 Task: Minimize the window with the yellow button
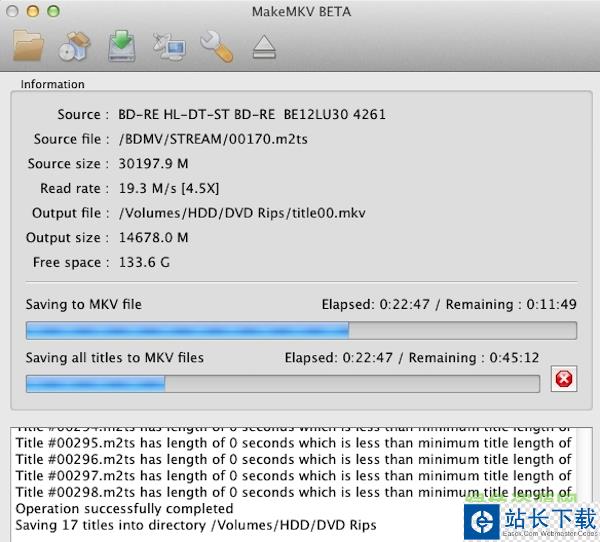pyautogui.click(x=32, y=10)
